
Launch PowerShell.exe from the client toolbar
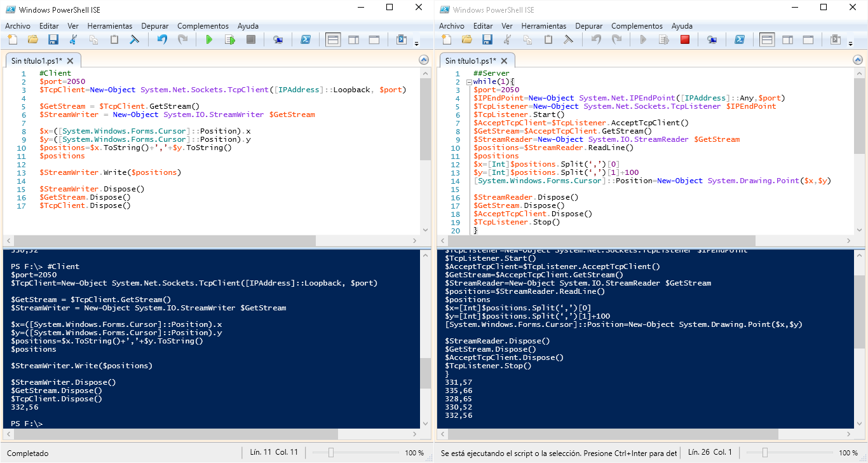(x=305, y=39)
